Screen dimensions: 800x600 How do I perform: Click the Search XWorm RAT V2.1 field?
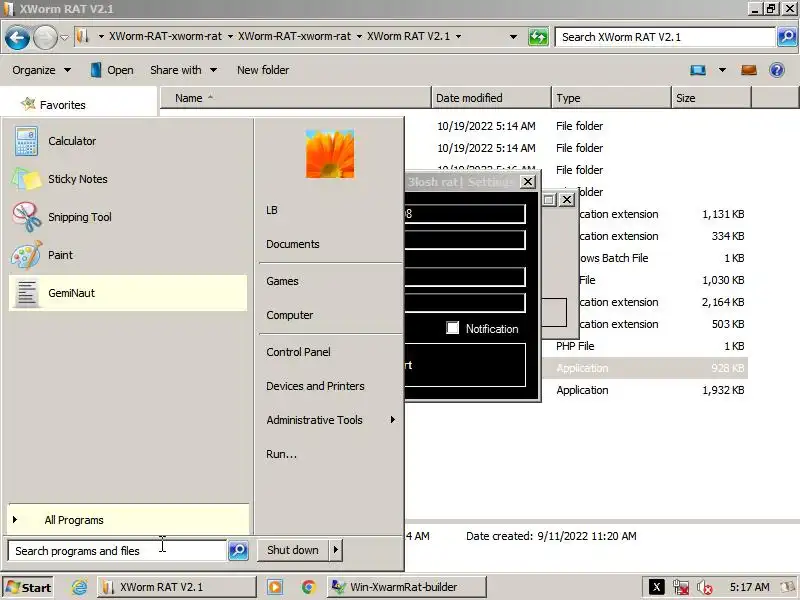(x=665, y=37)
